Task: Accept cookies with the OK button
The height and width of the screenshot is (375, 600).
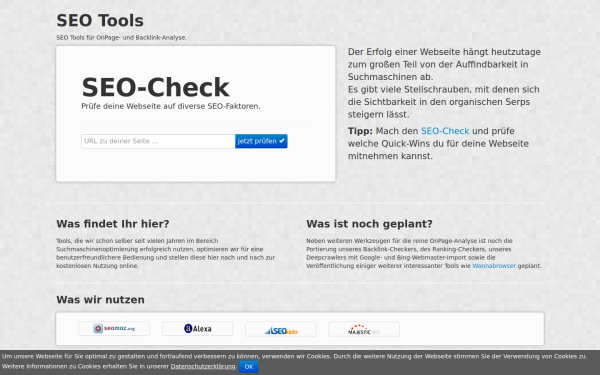Action: coord(249,367)
